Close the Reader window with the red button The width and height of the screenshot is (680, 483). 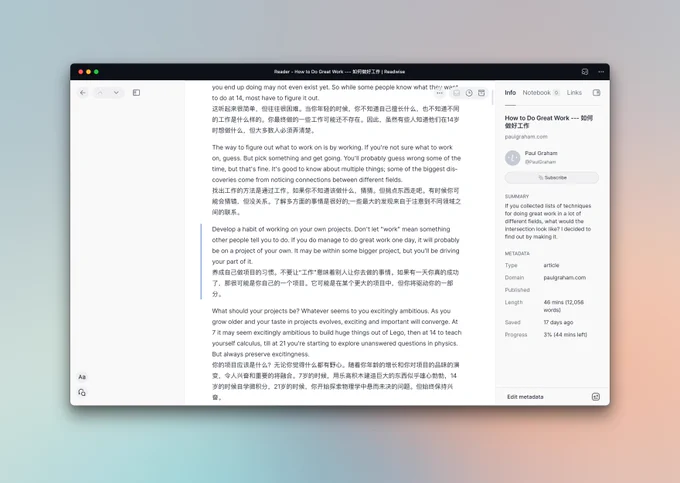[x=81, y=72]
